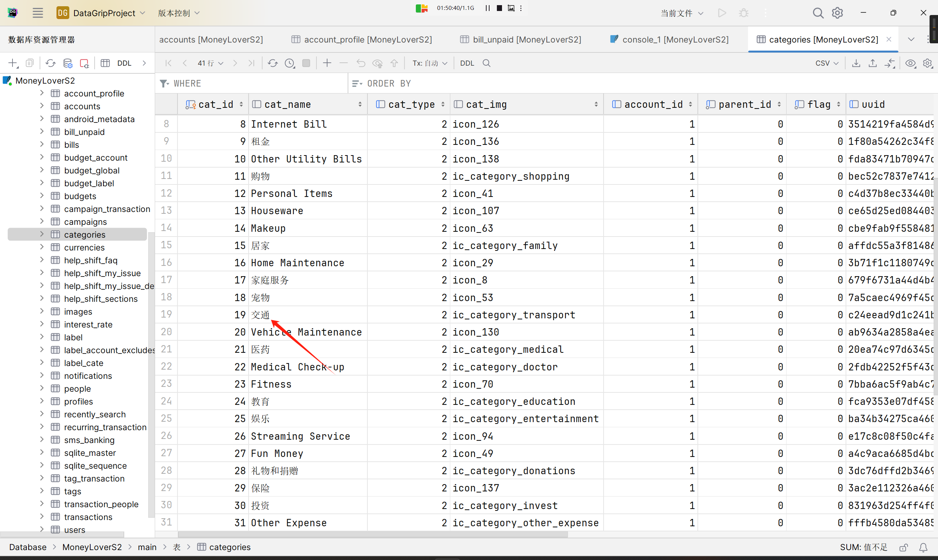Click the export data download icon
This screenshot has height=560, width=938.
[x=856, y=63]
